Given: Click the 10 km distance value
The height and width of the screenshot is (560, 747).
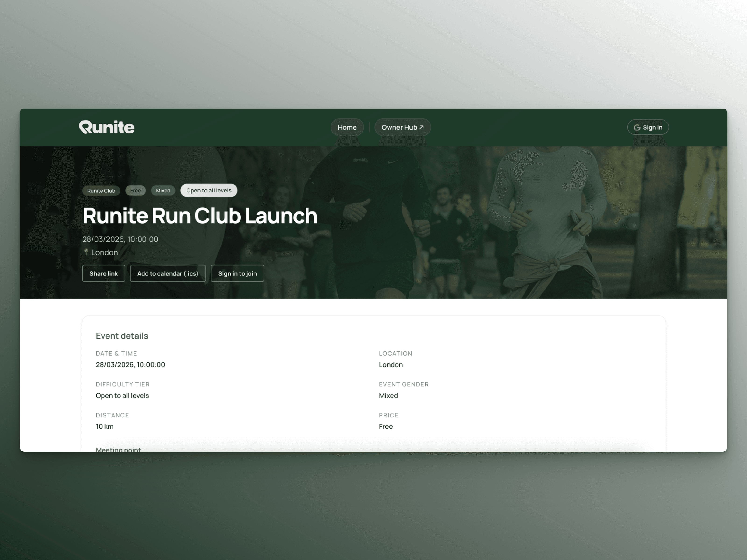Looking at the screenshot, I should [x=105, y=426].
